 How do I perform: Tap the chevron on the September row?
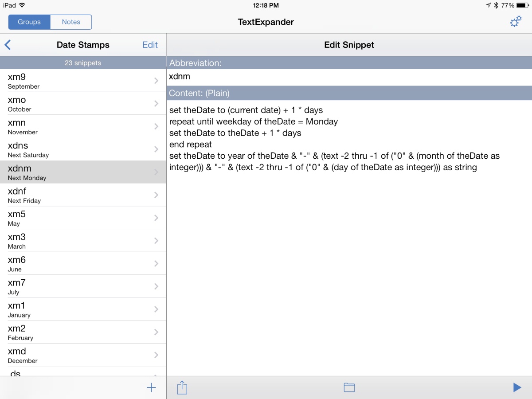(x=156, y=81)
